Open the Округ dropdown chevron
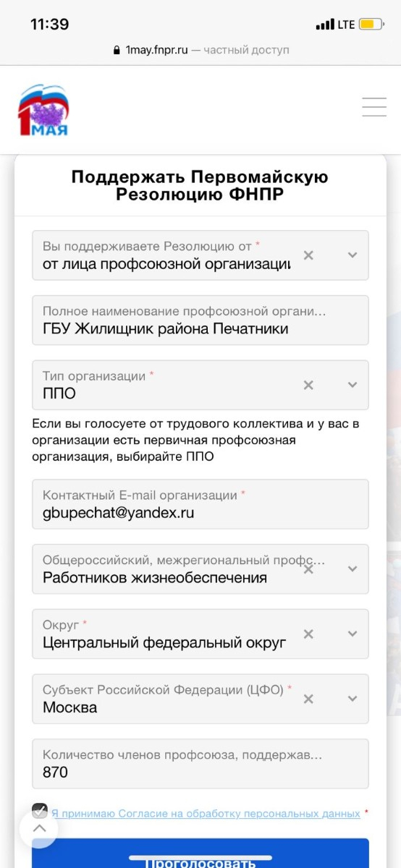Viewport: 401px width, 868px height. [x=353, y=634]
